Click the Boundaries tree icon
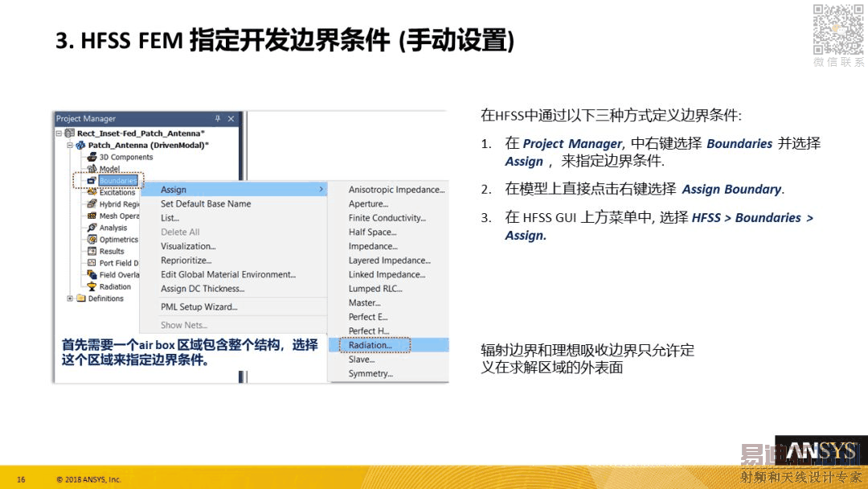868x489 pixels. 92,180
